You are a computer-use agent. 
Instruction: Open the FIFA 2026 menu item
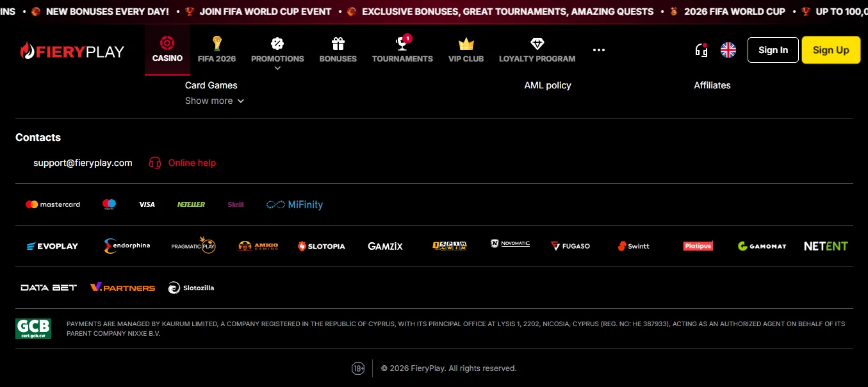tap(217, 50)
